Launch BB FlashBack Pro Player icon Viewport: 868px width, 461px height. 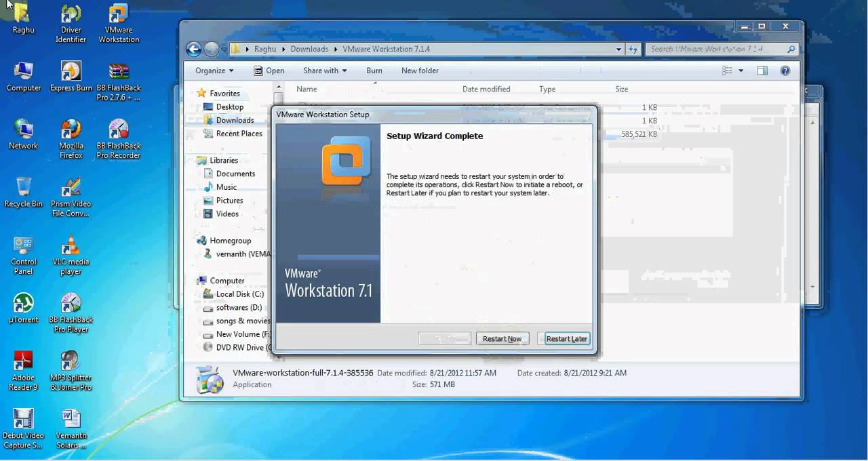pyautogui.click(x=71, y=313)
